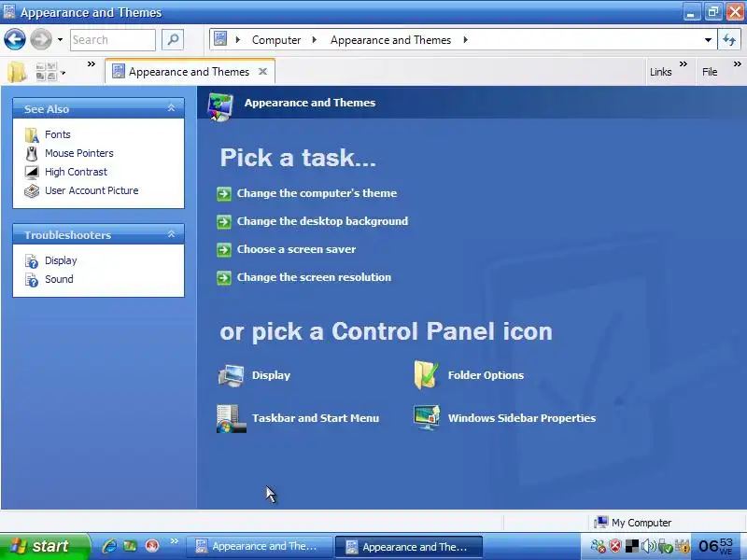This screenshot has width=747, height=560.
Task: Open High Contrast settings link
Action: pos(76,172)
